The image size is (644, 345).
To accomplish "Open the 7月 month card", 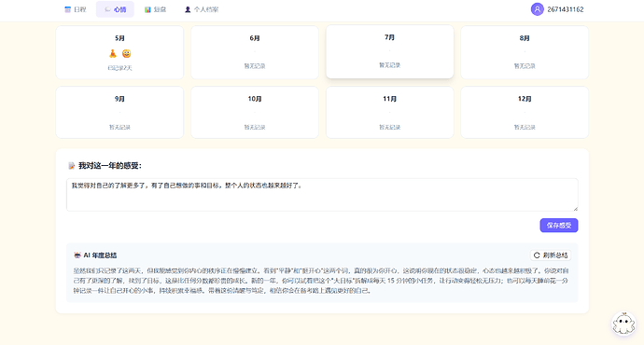I will (x=390, y=51).
